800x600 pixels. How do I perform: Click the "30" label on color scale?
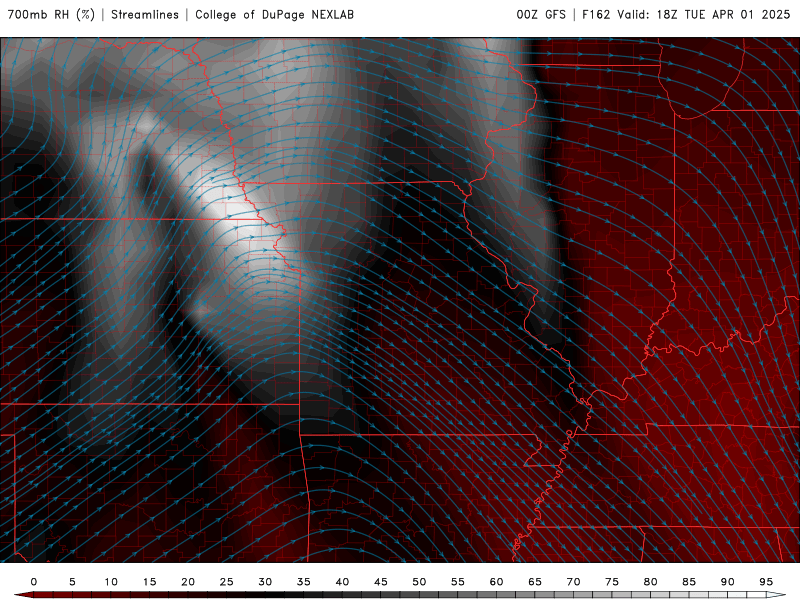click(265, 582)
